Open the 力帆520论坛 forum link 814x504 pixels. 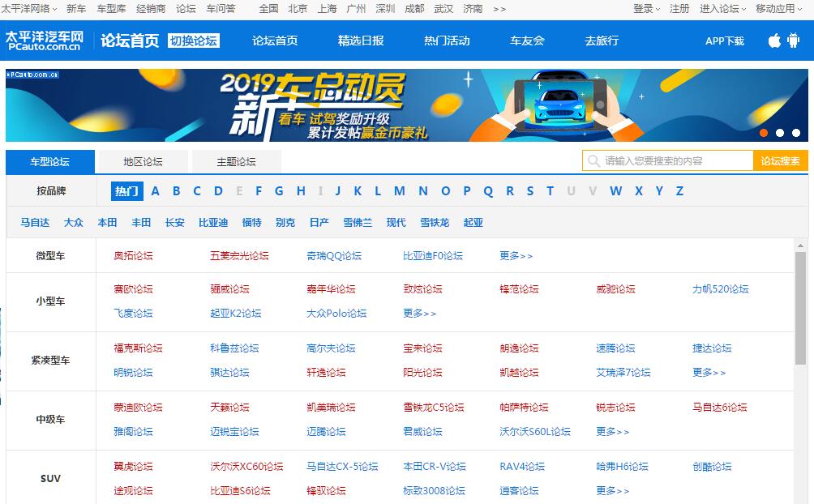click(x=721, y=289)
